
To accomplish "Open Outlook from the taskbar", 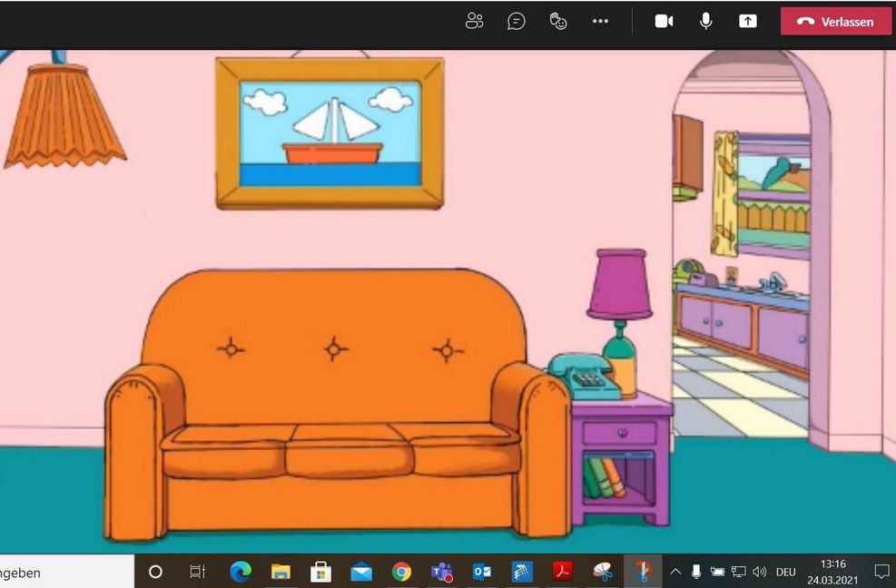I will pos(482,572).
